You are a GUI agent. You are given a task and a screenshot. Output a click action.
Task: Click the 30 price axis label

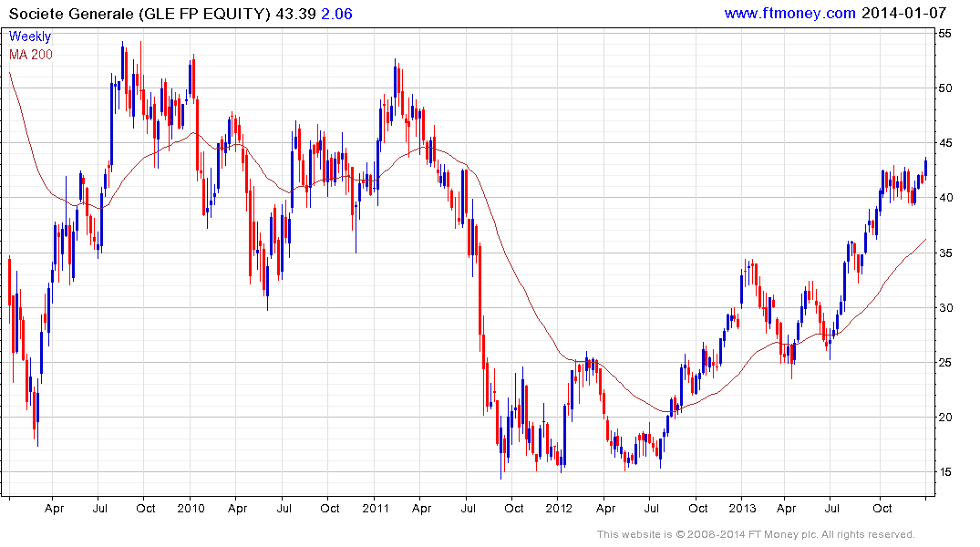[x=945, y=307]
